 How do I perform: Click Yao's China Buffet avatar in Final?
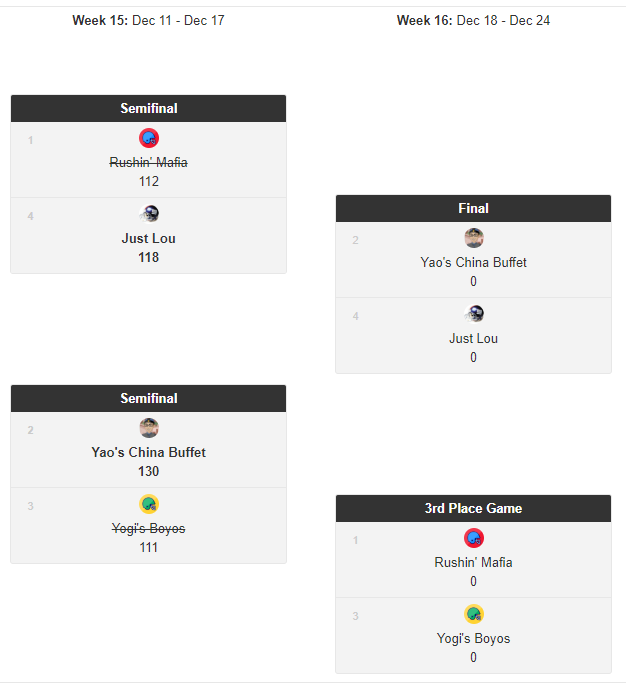pos(474,238)
